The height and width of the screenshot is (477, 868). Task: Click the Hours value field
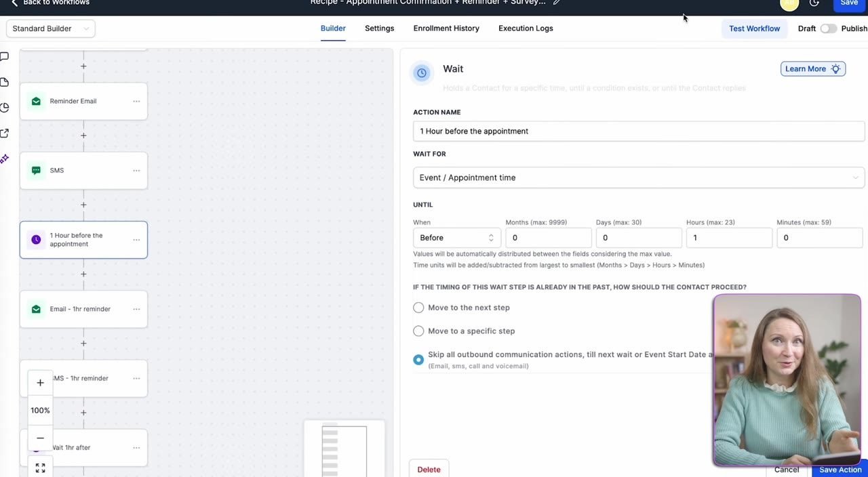[729, 238]
